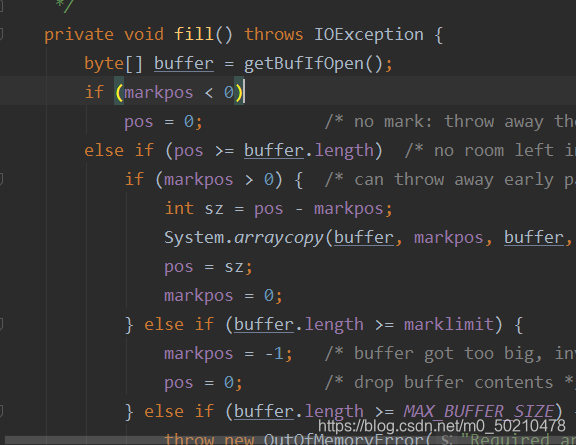Click the 'getBufIfOpen' method call
The width and height of the screenshot is (576, 445).
[x=303, y=64]
